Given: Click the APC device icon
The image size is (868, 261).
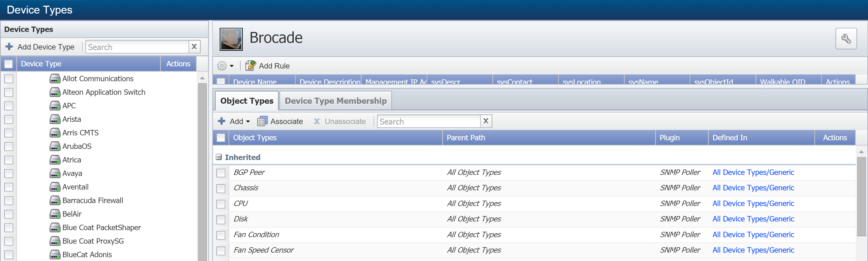Looking at the screenshot, I should (55, 106).
